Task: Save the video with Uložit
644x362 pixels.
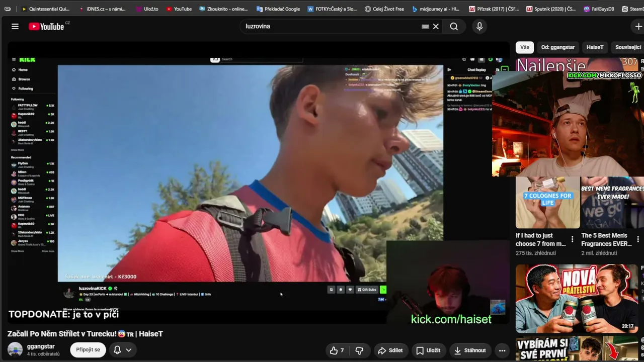Action: 428,350
